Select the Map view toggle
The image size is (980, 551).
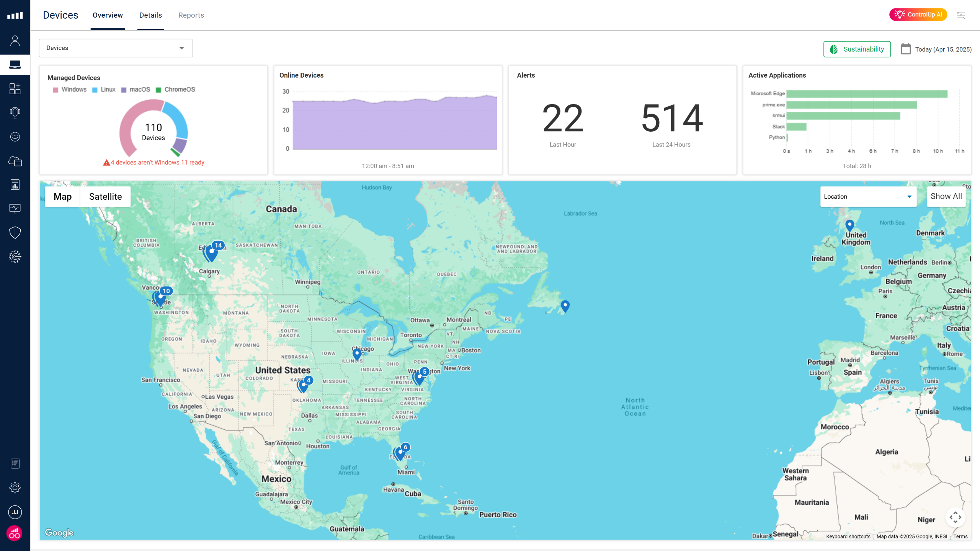(62, 197)
